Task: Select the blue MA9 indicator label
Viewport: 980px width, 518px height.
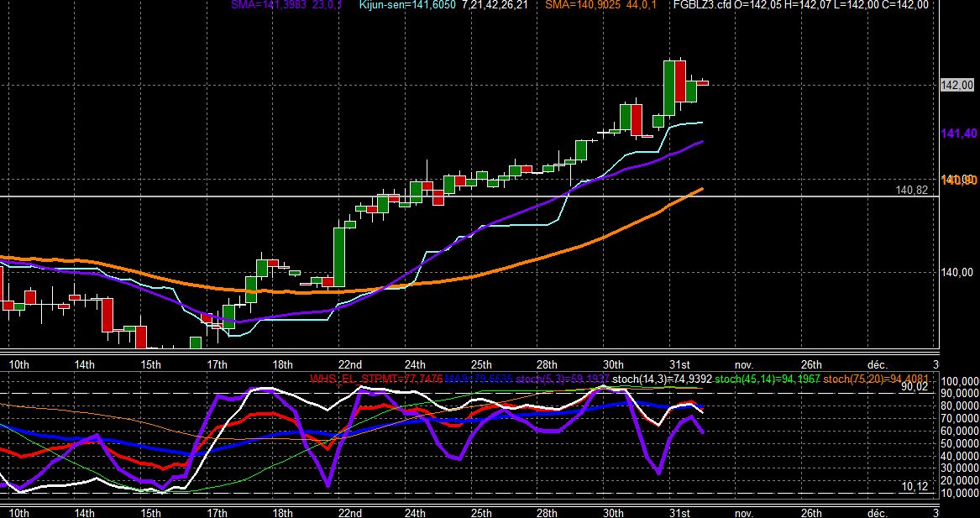Action: coord(480,379)
